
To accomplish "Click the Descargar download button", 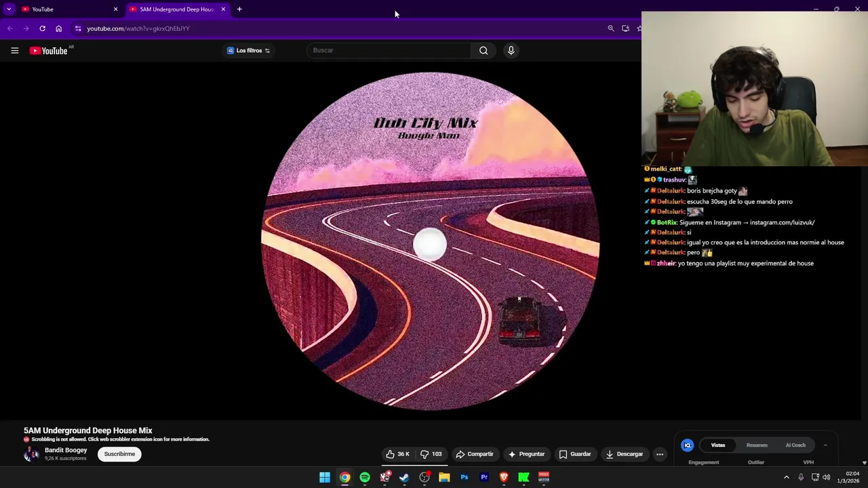I will [x=624, y=454].
